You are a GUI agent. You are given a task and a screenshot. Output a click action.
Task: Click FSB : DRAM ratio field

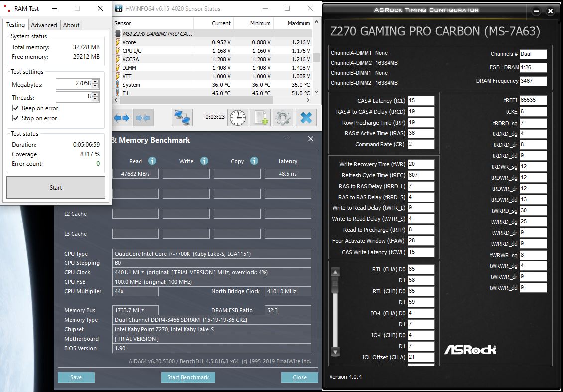click(533, 67)
